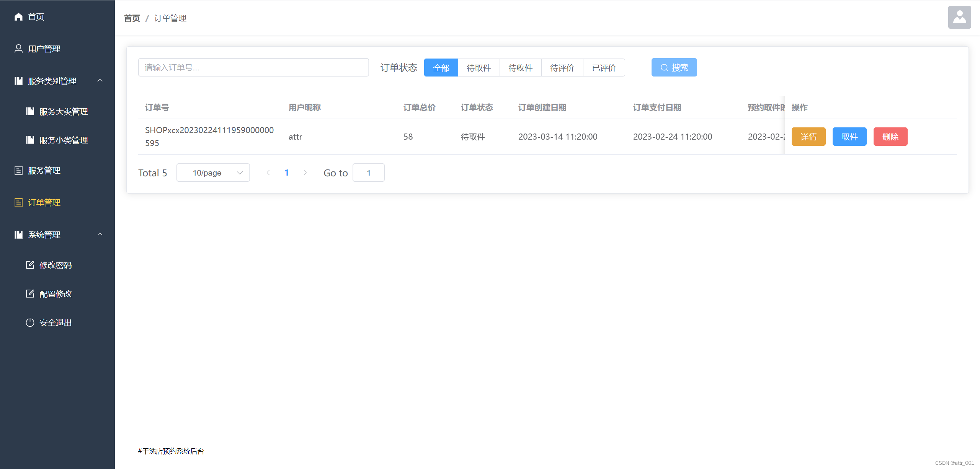The image size is (980, 469).
Task: Focus the order number search input
Action: [253, 68]
